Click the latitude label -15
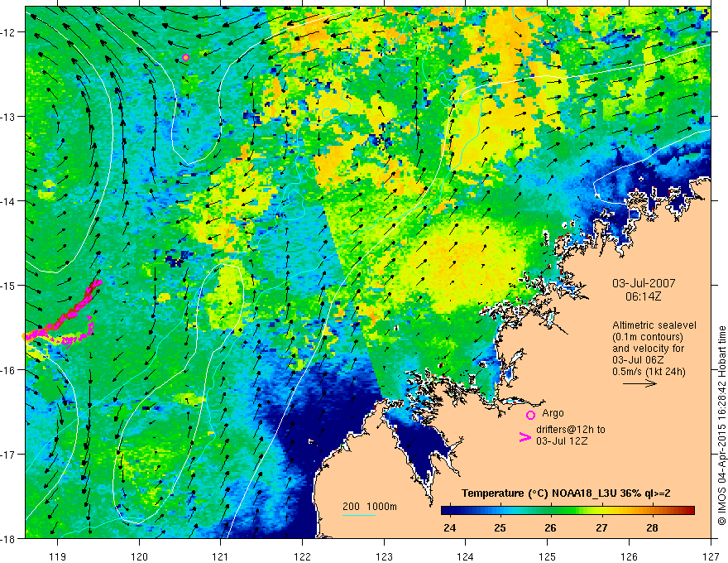Viewport: 728px width, 563px height. point(9,285)
